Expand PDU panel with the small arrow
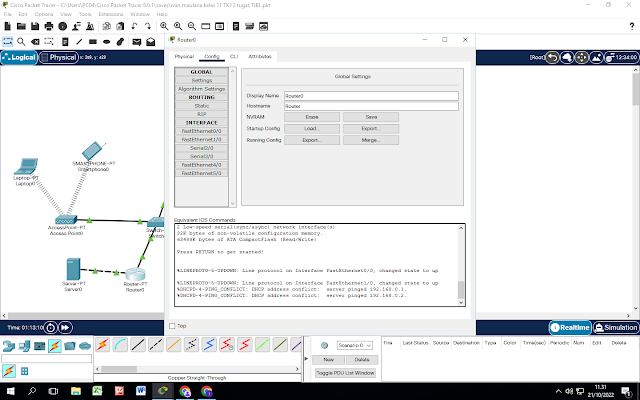640x400 pixels. click(x=306, y=359)
